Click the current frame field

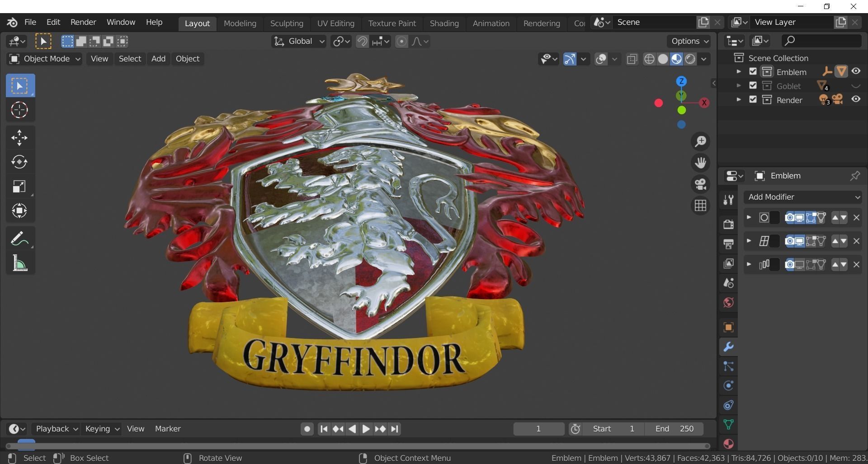538,429
